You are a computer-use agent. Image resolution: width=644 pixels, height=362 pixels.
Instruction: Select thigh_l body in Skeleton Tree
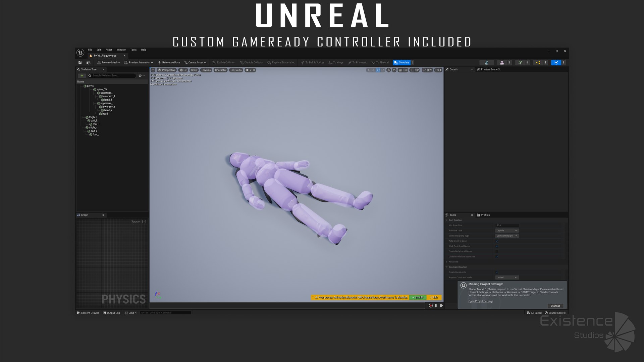point(92,117)
